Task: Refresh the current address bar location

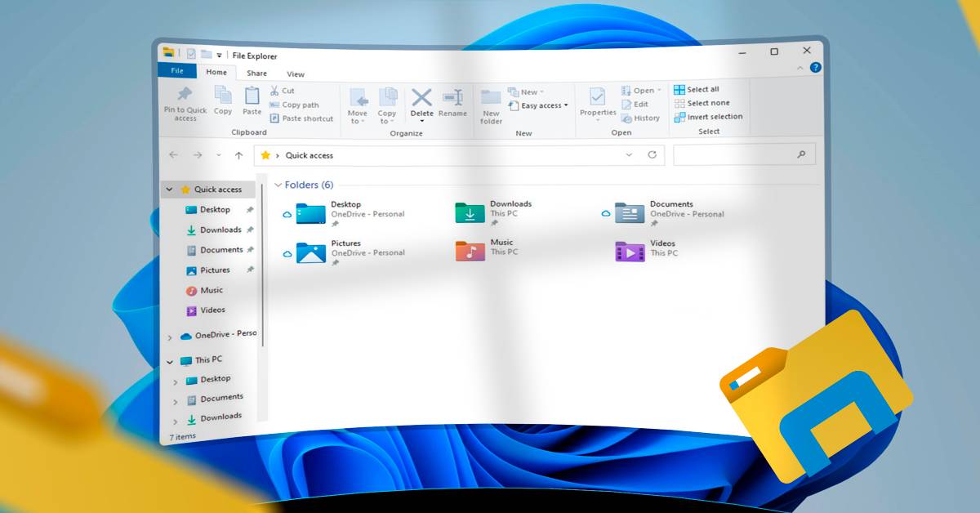Action: click(652, 154)
